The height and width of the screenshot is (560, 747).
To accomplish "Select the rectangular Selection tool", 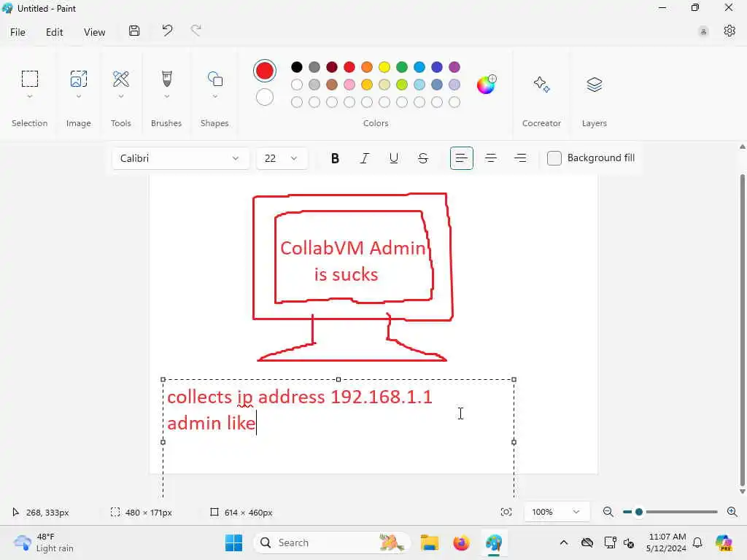I will 29,79.
